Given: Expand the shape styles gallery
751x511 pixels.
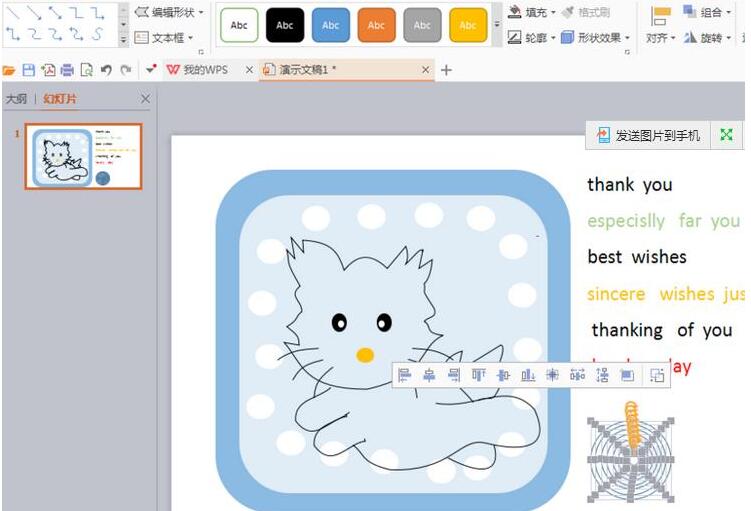Looking at the screenshot, I should click(x=497, y=24).
